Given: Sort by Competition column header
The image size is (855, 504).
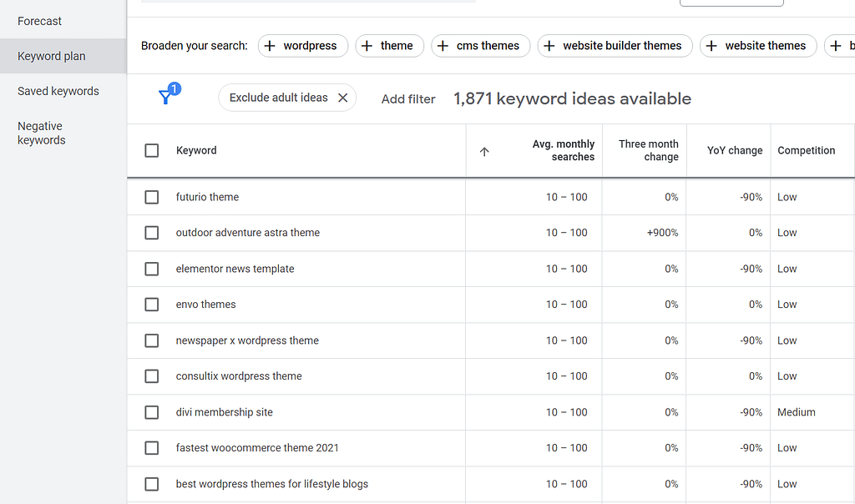Looking at the screenshot, I should 806,150.
